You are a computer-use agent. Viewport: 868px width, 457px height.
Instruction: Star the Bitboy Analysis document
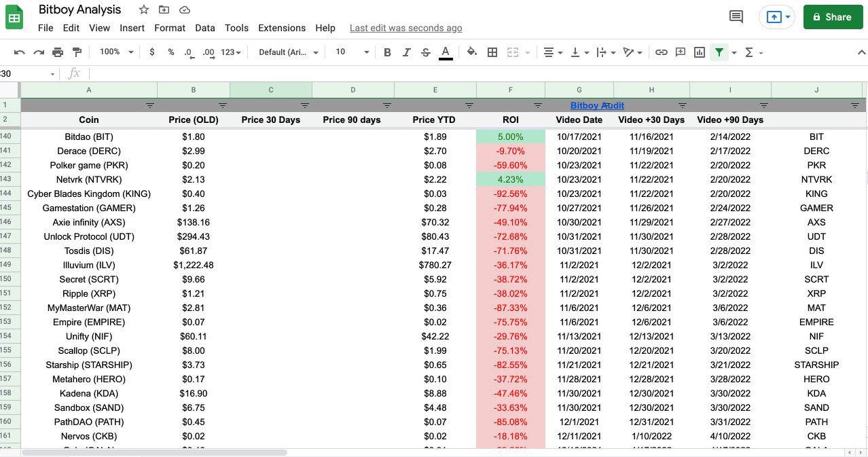[144, 10]
